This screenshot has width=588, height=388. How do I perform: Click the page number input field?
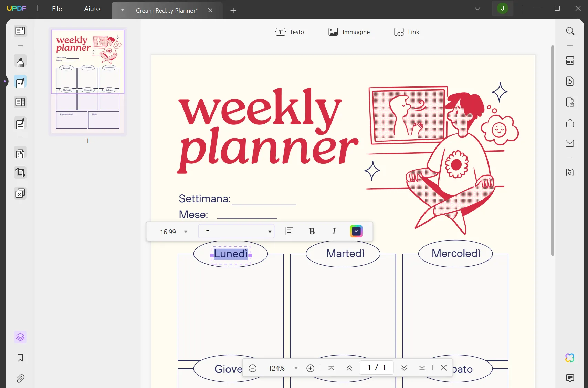coord(377,368)
